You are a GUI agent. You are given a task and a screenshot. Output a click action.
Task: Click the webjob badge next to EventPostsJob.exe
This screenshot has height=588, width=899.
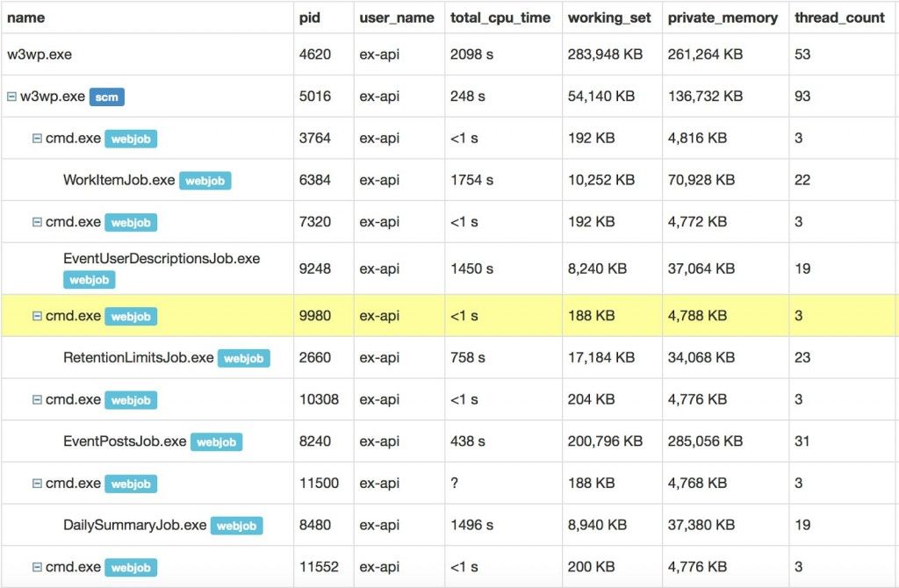coord(216,442)
